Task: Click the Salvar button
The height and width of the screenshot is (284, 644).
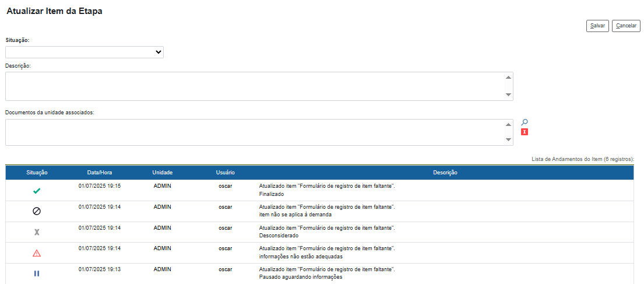Action: click(597, 26)
